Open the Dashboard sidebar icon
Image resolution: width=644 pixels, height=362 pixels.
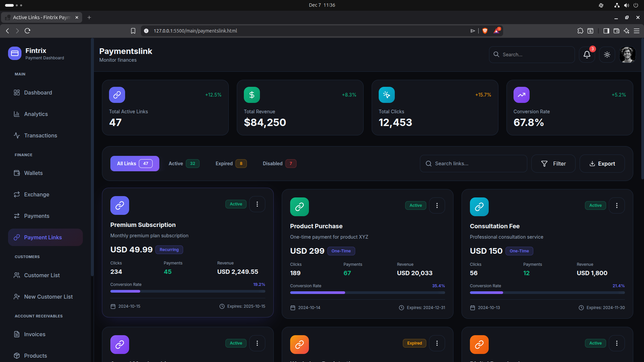(17, 93)
